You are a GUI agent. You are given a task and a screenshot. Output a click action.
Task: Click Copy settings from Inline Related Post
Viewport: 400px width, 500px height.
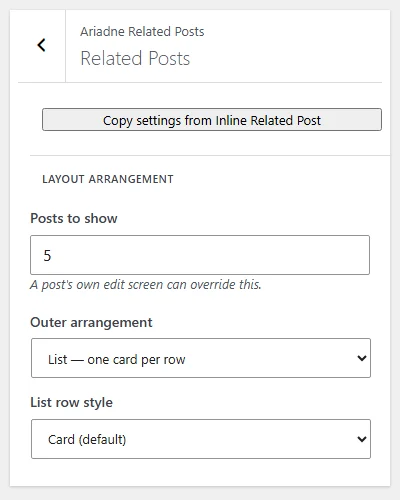[x=212, y=120]
